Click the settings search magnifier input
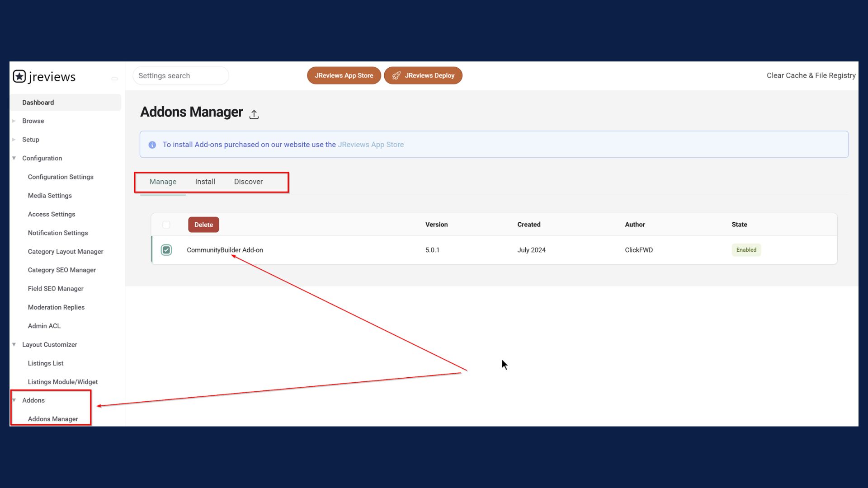Screen dimensions: 868x488 [x=179, y=75]
